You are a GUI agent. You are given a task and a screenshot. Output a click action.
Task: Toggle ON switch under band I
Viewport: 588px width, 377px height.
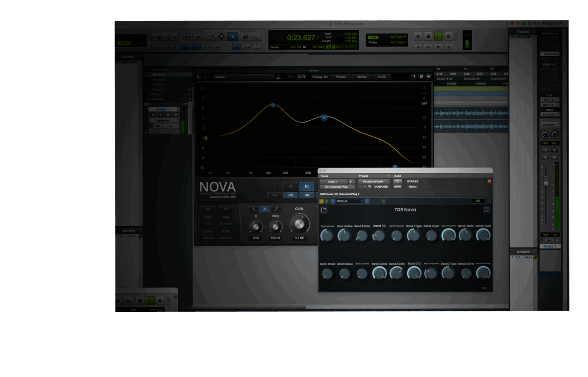pyautogui.click(x=275, y=195)
